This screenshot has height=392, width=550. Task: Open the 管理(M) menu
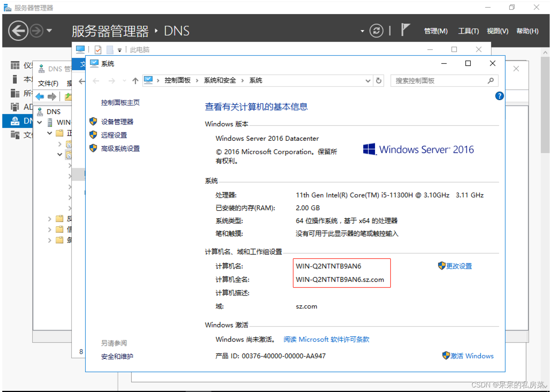(436, 31)
